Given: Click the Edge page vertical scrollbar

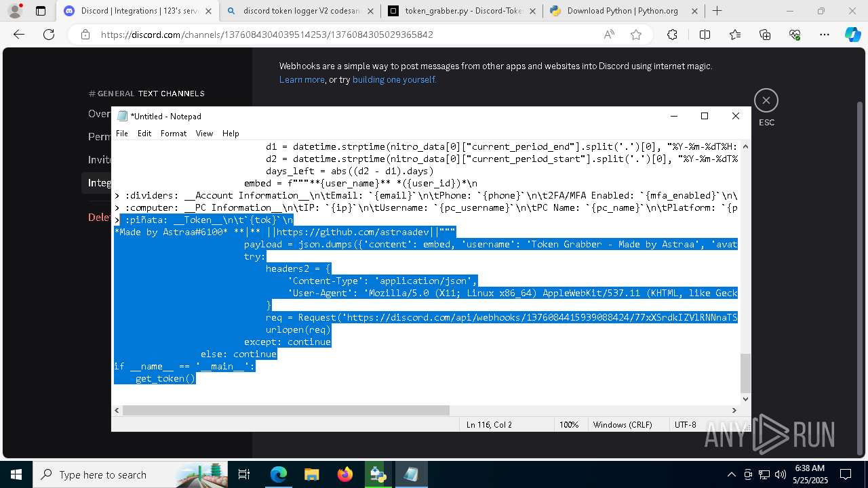Looking at the screenshot, I should point(861,278).
